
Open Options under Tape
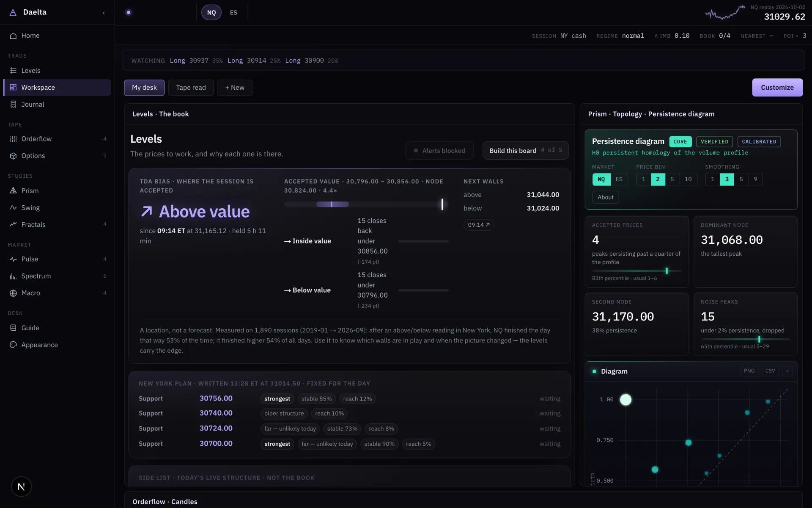point(57,156)
